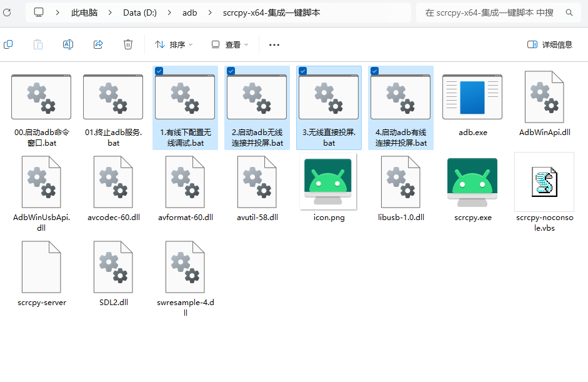Expand chevron after Data (D:) in breadcrumb
Screen dimensions: 588x382
click(x=169, y=13)
